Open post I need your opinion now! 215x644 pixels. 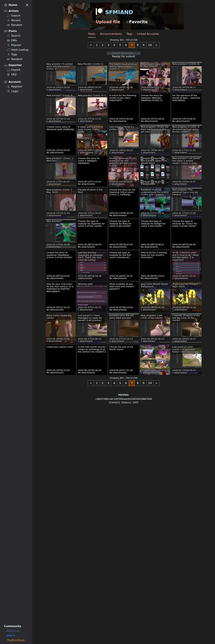click(x=61, y=360)
